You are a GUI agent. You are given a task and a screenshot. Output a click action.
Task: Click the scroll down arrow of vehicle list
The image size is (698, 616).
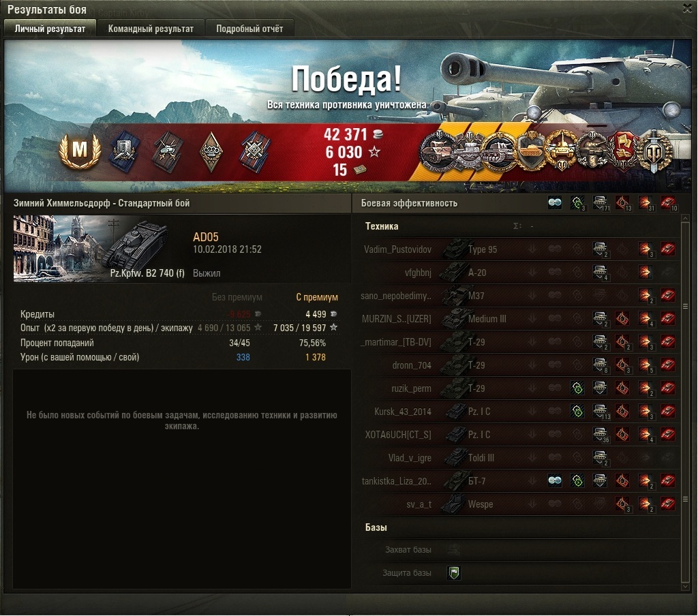(x=685, y=587)
